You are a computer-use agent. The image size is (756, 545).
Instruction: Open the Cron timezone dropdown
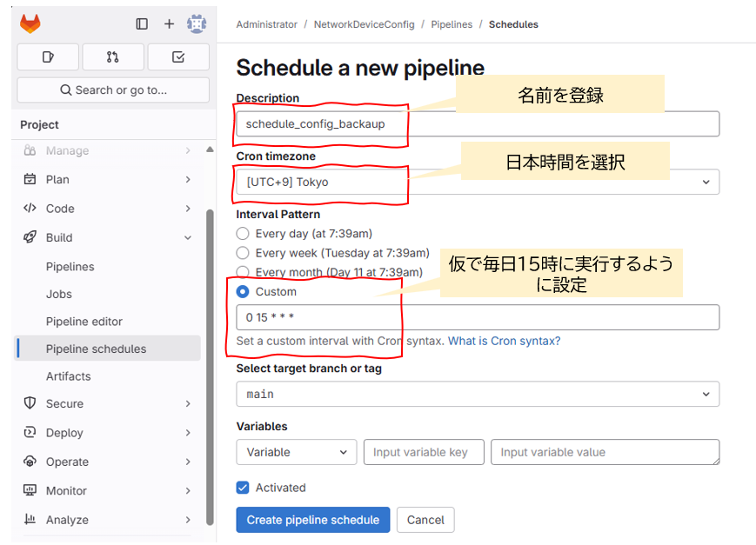coord(478,183)
